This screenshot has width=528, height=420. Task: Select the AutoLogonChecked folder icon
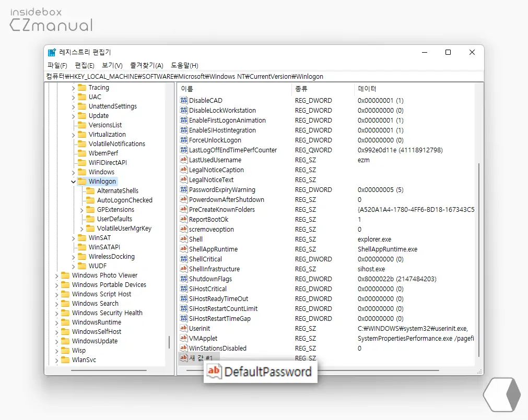point(90,200)
